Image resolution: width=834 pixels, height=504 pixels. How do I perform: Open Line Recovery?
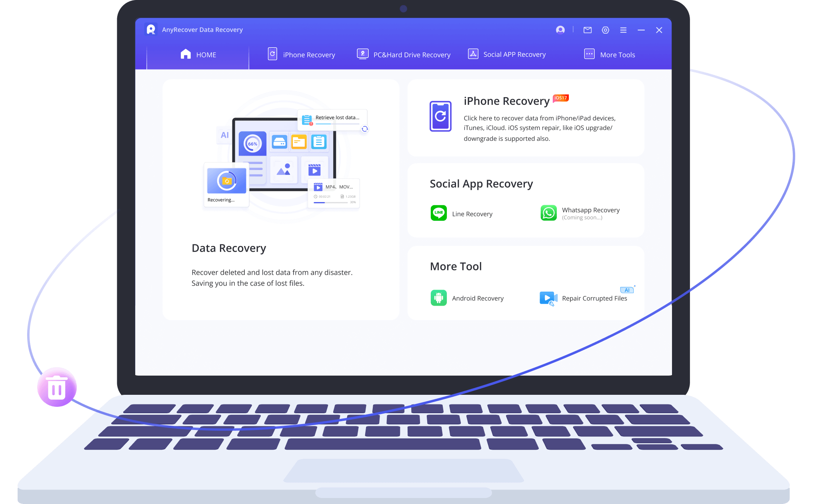472,214
